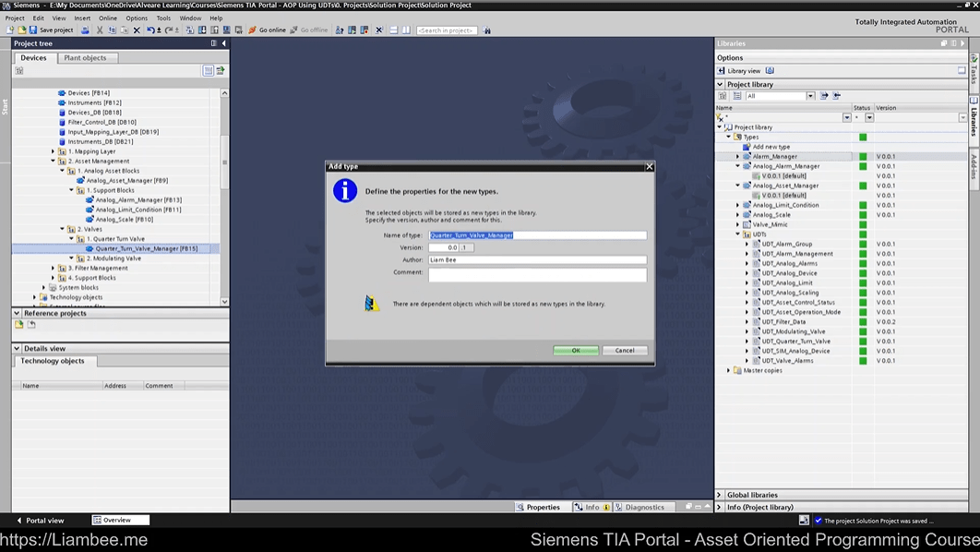Collapse the Details view section
980x552 pixels.
17,348
